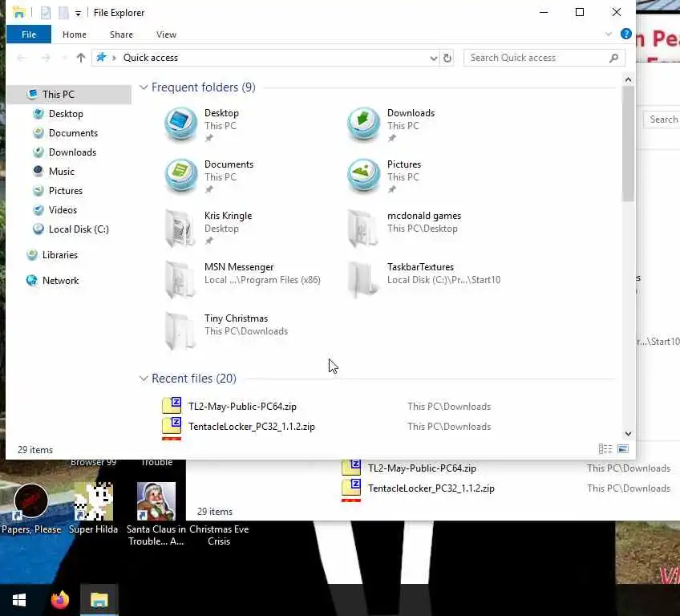This screenshot has height=616, width=680.
Task: Select Downloads in navigation pane
Action: [x=72, y=152]
